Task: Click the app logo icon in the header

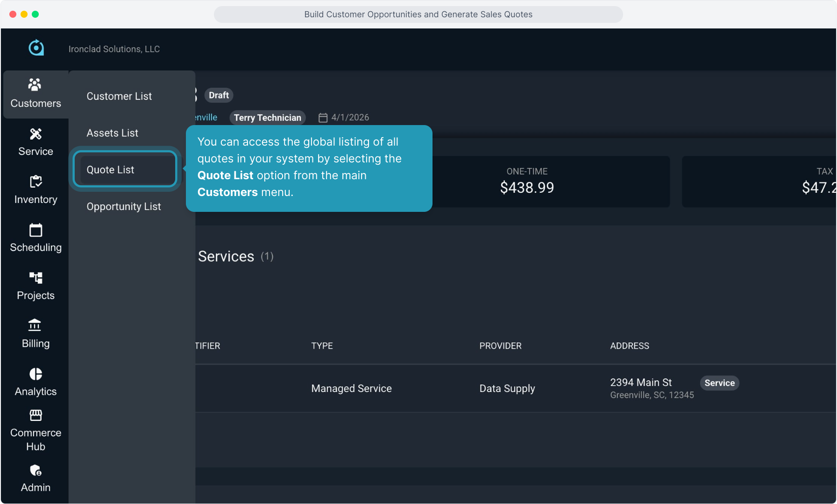Action: pyautogui.click(x=36, y=48)
